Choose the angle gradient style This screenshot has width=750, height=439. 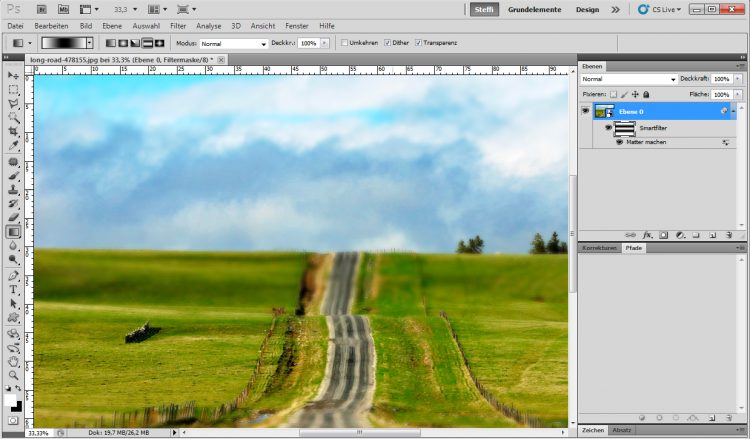pos(135,43)
